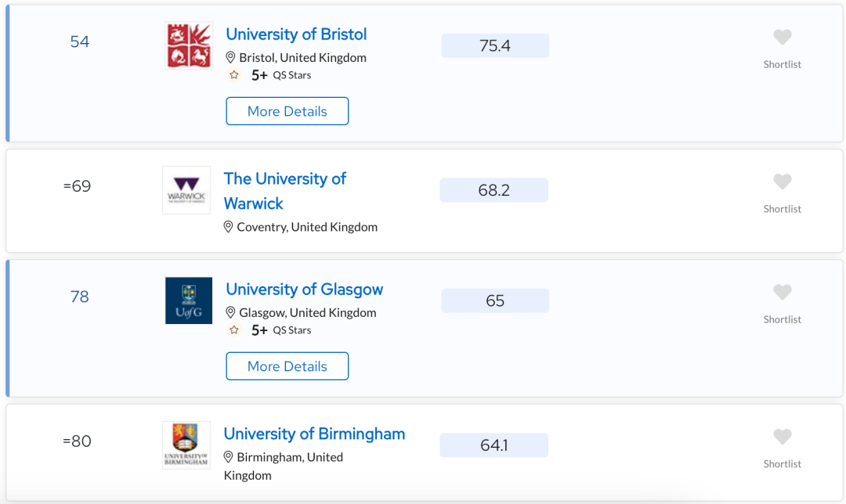Click location pin beside Glasgow, United Kingdom

coord(230,312)
